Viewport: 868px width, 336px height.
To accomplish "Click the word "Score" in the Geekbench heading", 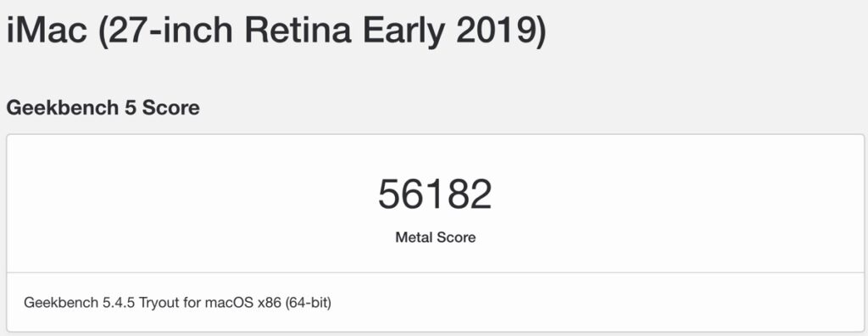I will [x=171, y=108].
